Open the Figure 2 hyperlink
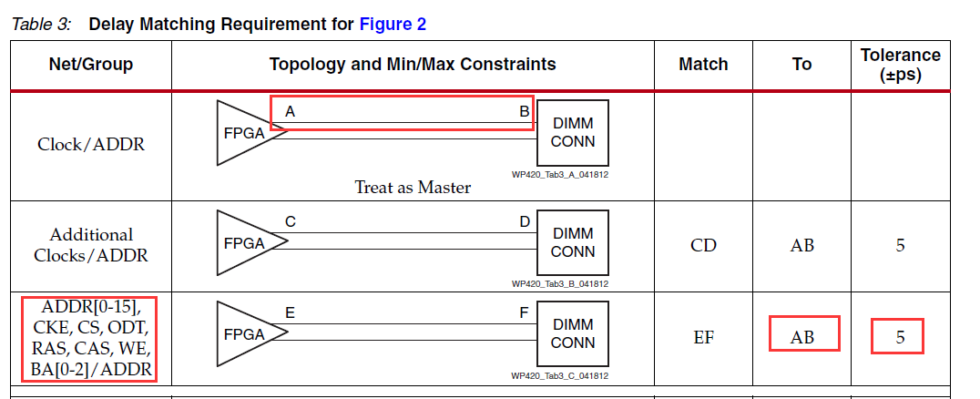 pyautogui.click(x=393, y=25)
